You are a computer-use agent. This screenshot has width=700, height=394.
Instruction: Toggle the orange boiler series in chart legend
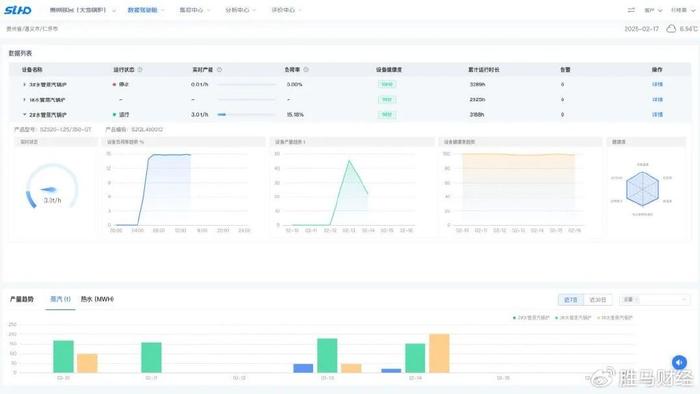point(615,318)
